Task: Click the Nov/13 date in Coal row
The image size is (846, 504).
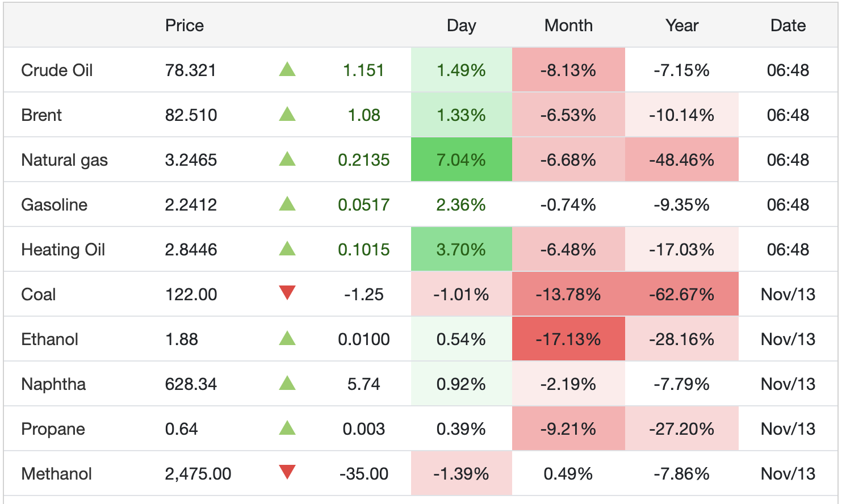Action: 788,295
